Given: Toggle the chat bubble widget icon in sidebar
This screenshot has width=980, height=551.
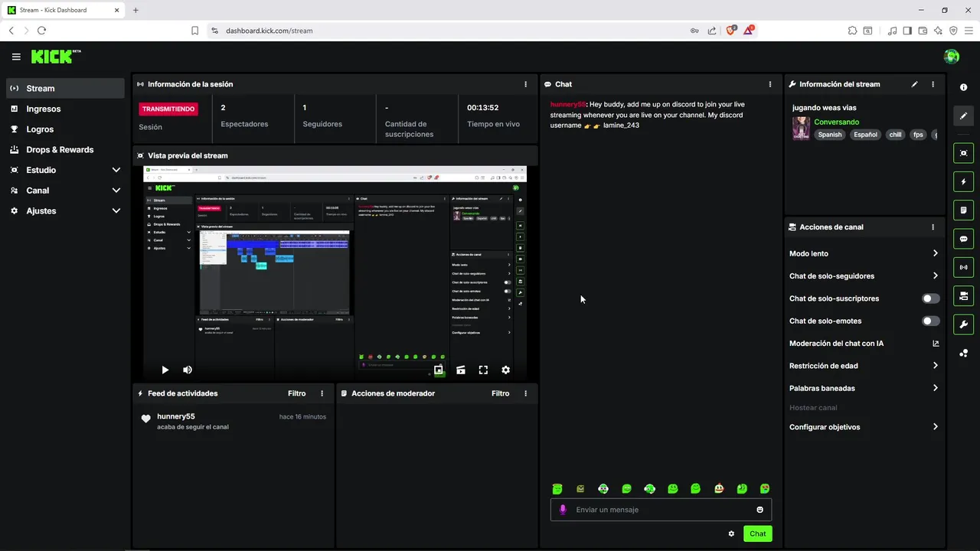Looking at the screenshot, I should click(x=964, y=239).
